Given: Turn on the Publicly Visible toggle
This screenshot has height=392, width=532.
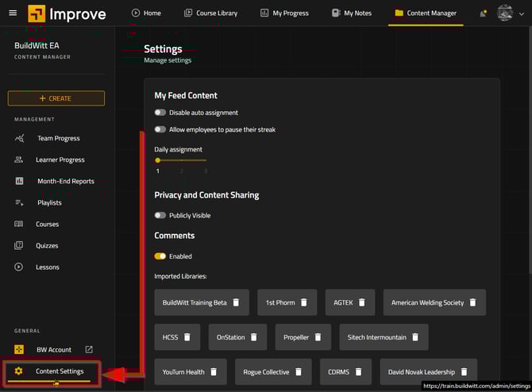Looking at the screenshot, I should point(160,215).
